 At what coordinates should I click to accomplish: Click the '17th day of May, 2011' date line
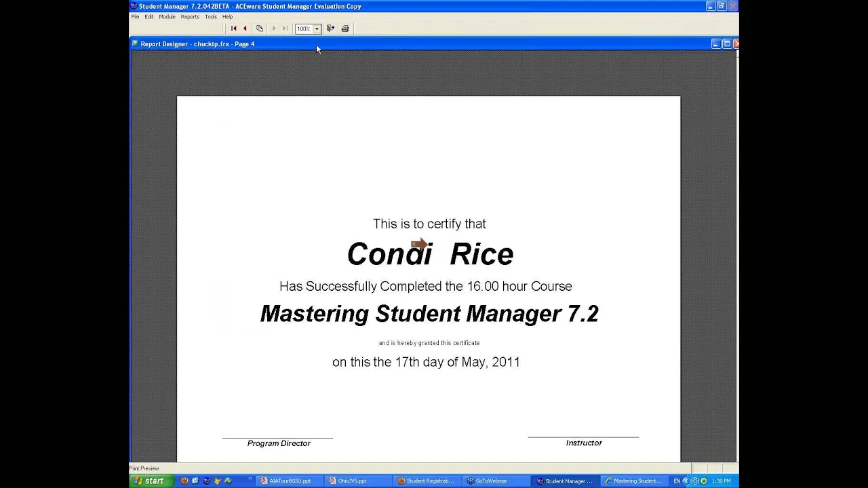(x=426, y=362)
